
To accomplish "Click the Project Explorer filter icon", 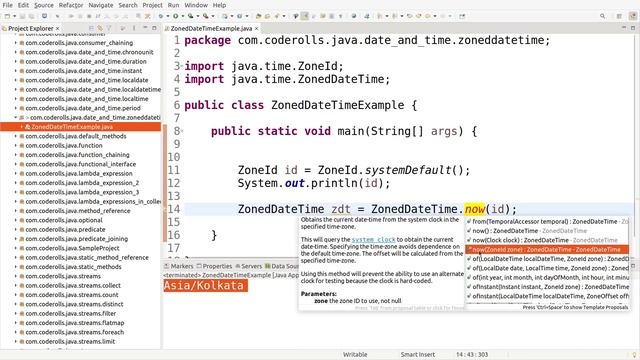I will [109, 28].
